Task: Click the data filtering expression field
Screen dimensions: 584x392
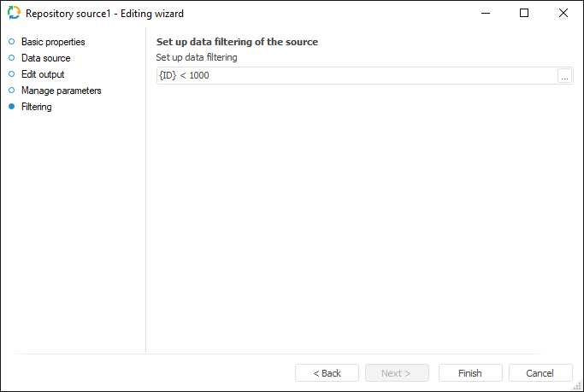Action: tap(355, 76)
